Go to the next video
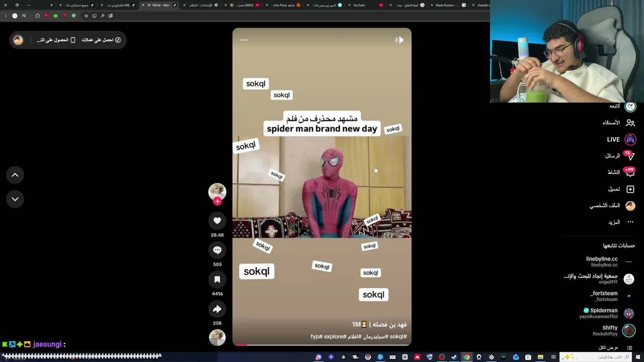This screenshot has width=644, height=362. tap(15, 199)
